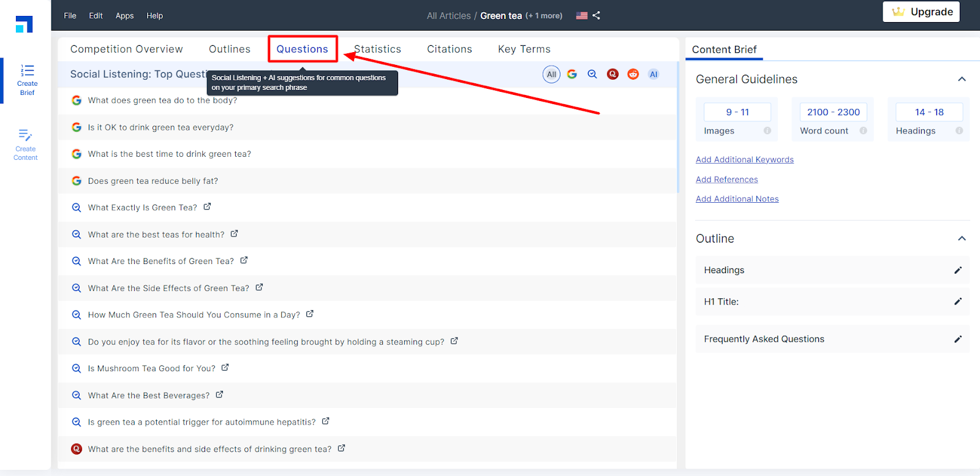Edit the Headings outline section
This screenshot has height=476, width=980.
pos(958,270)
